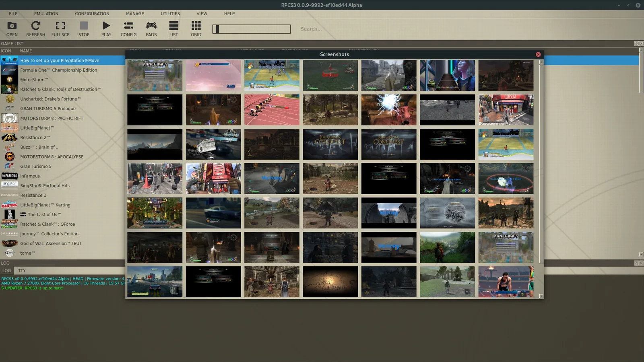
Task: Start the game with Play icon
Action: 106,29
